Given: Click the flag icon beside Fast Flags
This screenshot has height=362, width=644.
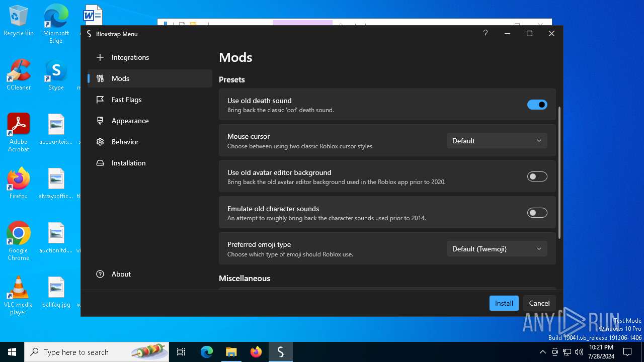Looking at the screenshot, I should point(100,100).
